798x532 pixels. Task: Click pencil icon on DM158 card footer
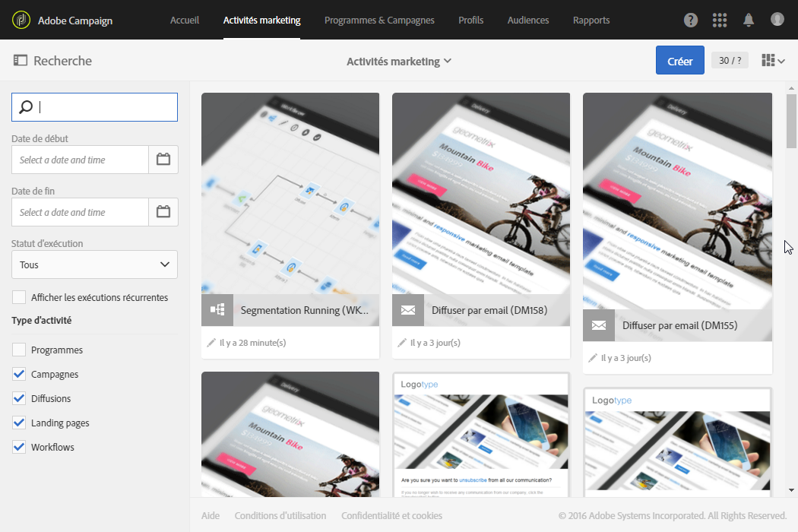402,343
